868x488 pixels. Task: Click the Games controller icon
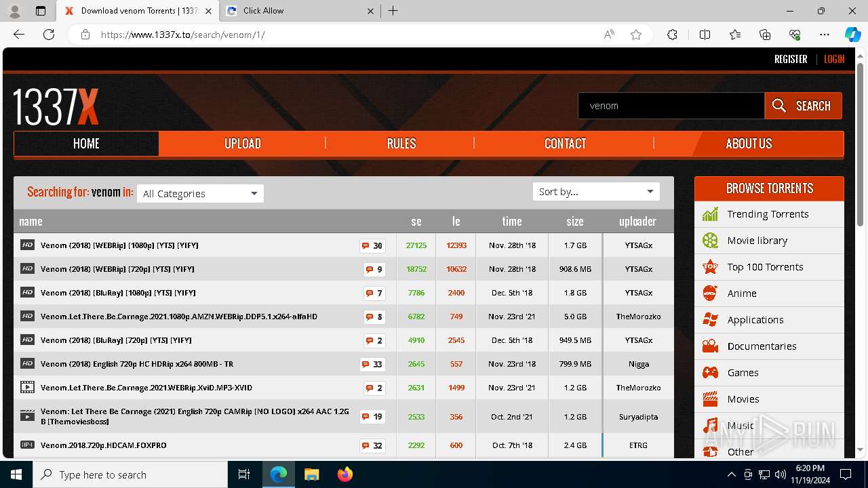point(710,373)
